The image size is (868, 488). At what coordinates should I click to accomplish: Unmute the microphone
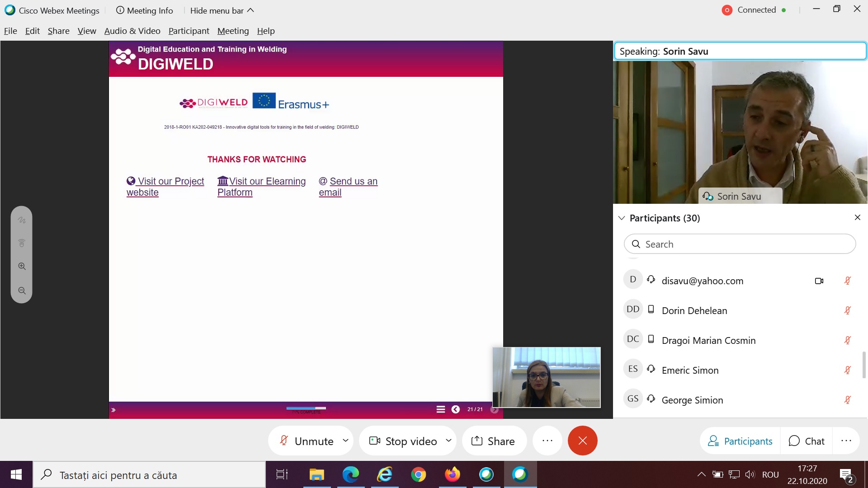tap(307, 441)
